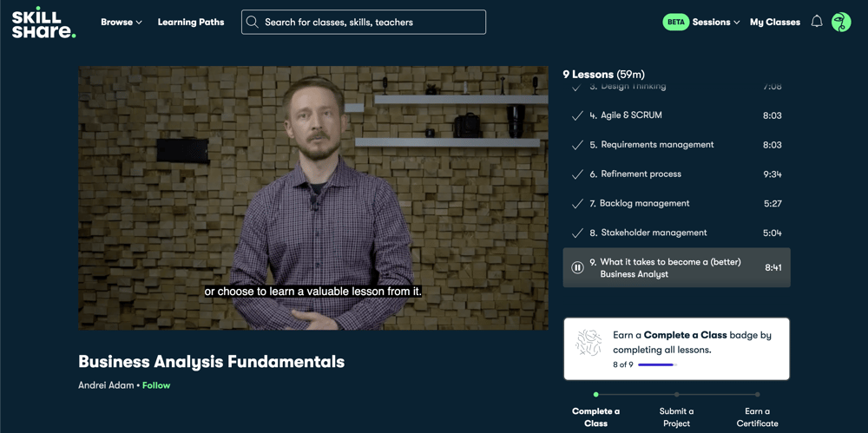Click the BETA badge next to Sessions
The height and width of the screenshot is (433, 868).
675,23
